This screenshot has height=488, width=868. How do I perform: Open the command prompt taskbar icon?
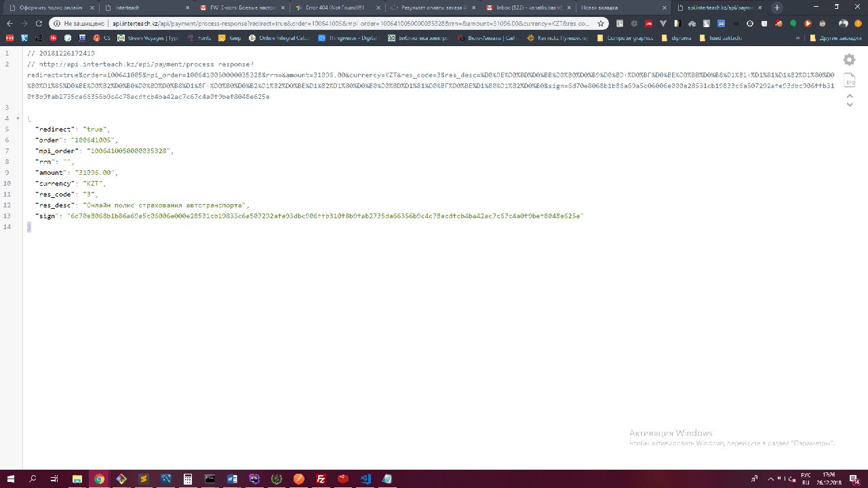(x=210, y=479)
